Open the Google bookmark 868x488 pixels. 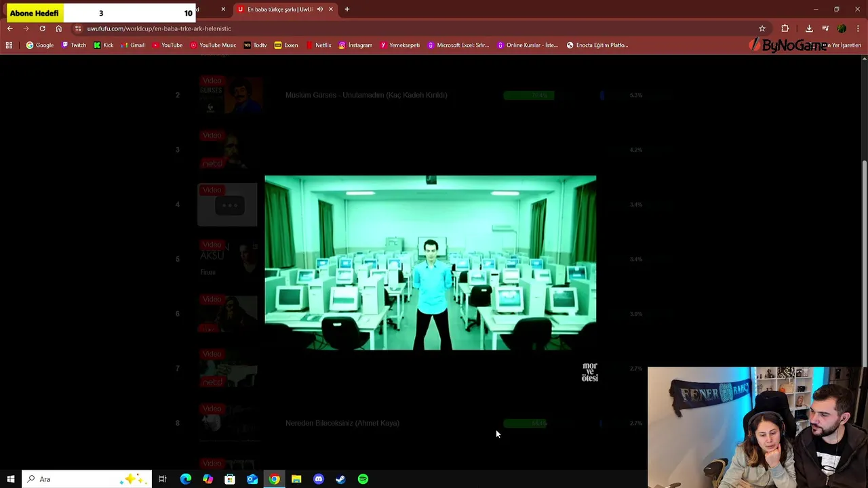click(x=40, y=45)
